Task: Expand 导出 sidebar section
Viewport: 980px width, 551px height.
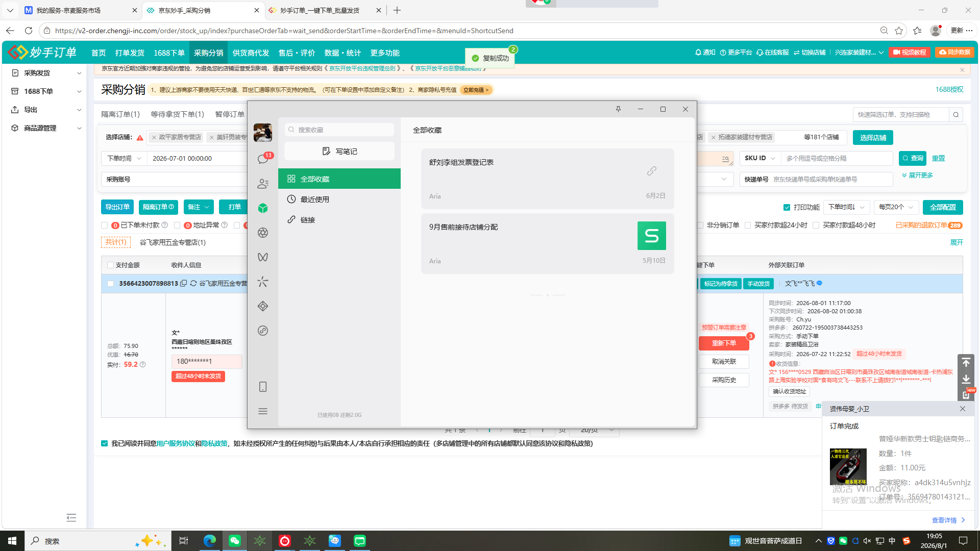Action: point(46,110)
